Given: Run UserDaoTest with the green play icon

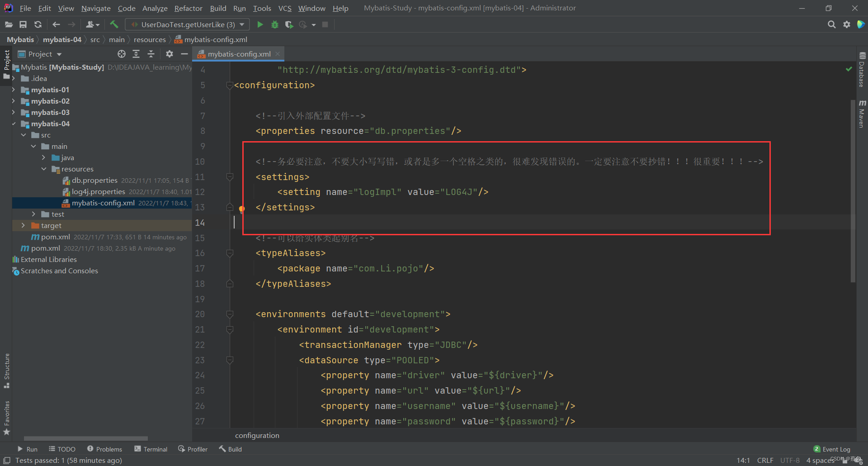Looking at the screenshot, I should pyautogui.click(x=260, y=24).
